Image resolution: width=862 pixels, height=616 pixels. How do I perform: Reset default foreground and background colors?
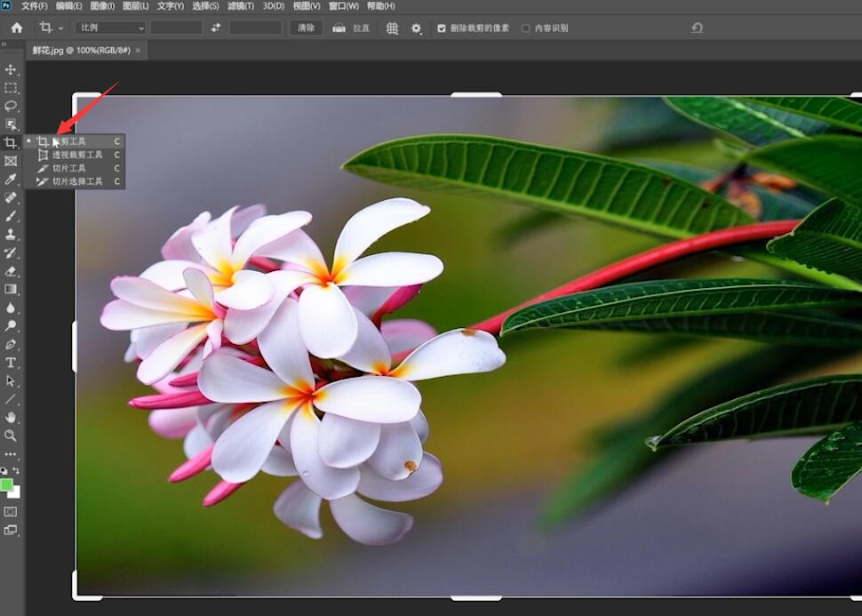4,471
